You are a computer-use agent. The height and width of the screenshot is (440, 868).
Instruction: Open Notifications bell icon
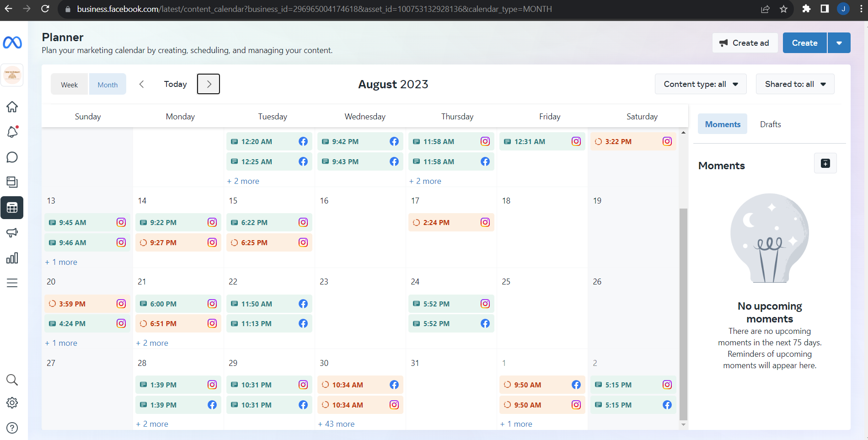pyautogui.click(x=12, y=132)
